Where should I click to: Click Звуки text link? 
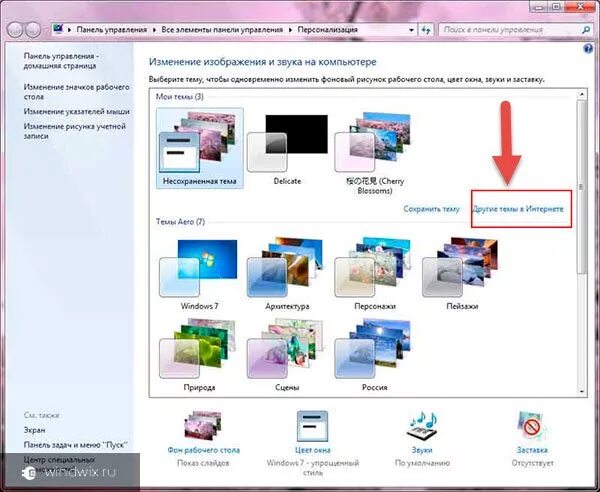pos(422,450)
